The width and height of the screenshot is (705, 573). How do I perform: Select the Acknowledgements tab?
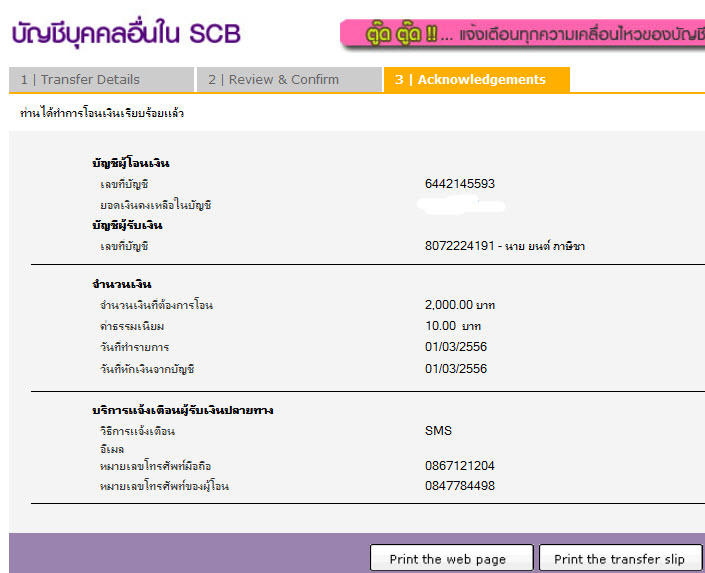tap(477, 80)
